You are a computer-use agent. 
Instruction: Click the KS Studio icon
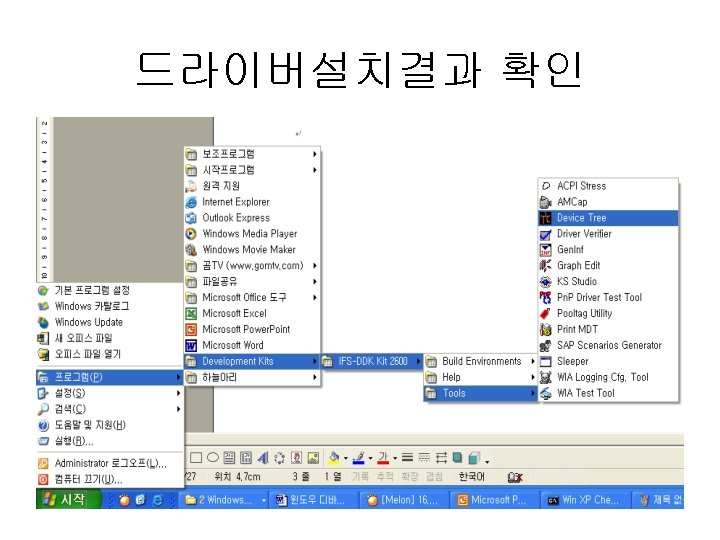[546, 281]
